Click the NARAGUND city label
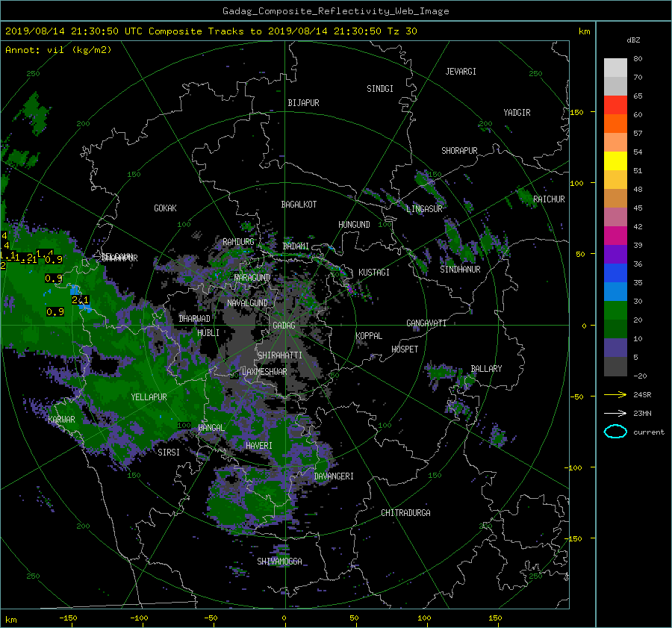This screenshot has width=672, height=628. point(252,278)
